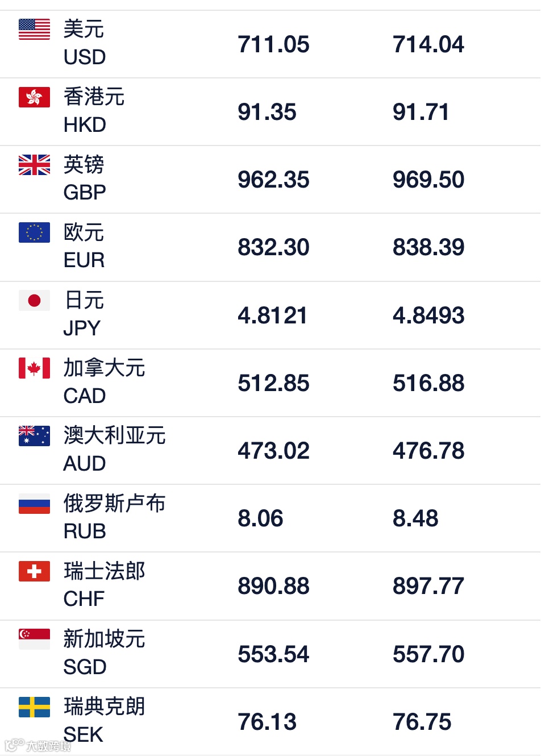Click the SGD Singapore flag icon
The height and width of the screenshot is (756, 541).
point(34,638)
